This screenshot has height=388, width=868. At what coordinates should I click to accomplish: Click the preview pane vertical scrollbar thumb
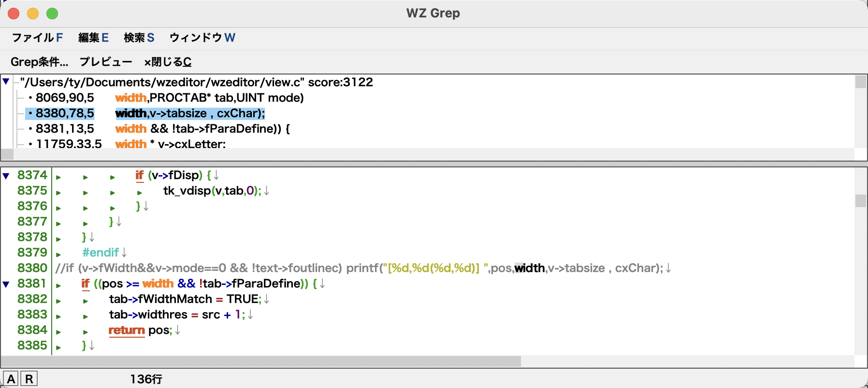click(860, 200)
